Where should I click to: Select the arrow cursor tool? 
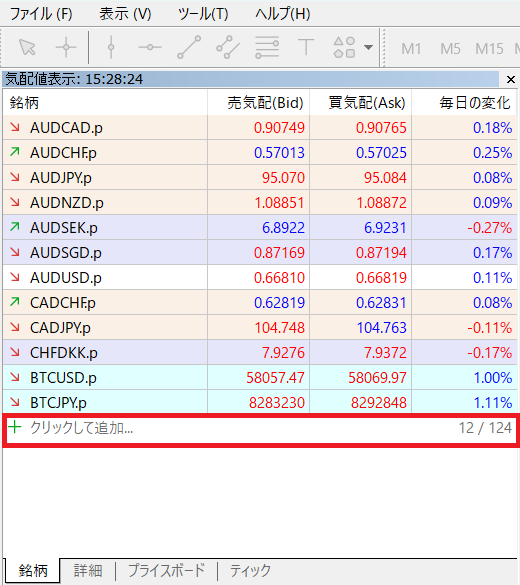(27, 47)
